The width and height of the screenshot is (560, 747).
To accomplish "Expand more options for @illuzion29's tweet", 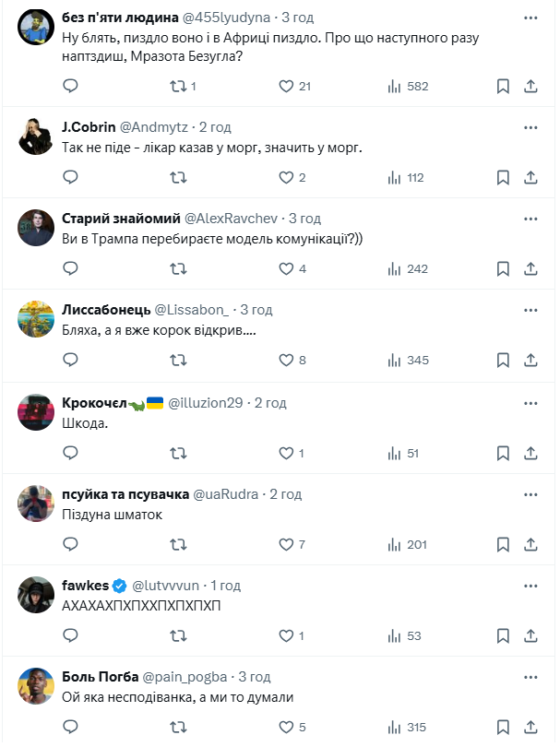I will [530, 403].
